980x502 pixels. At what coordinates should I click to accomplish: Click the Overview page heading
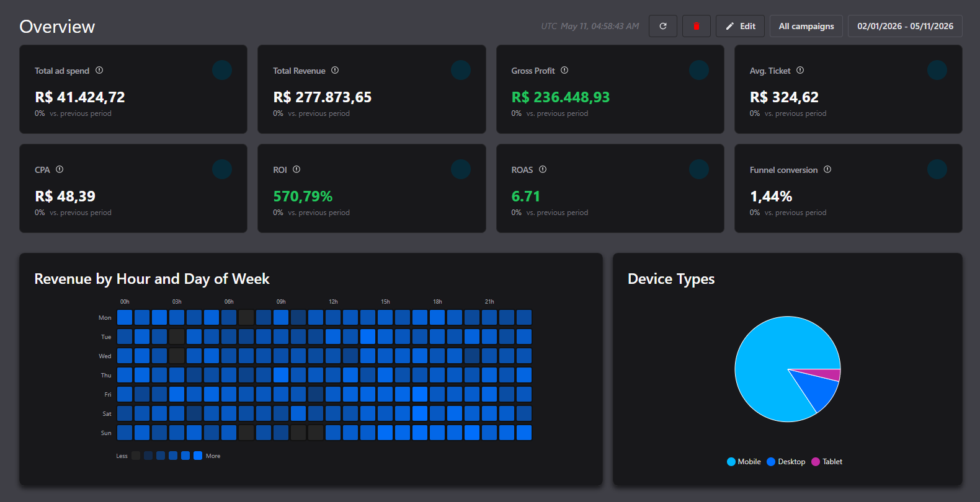point(57,27)
